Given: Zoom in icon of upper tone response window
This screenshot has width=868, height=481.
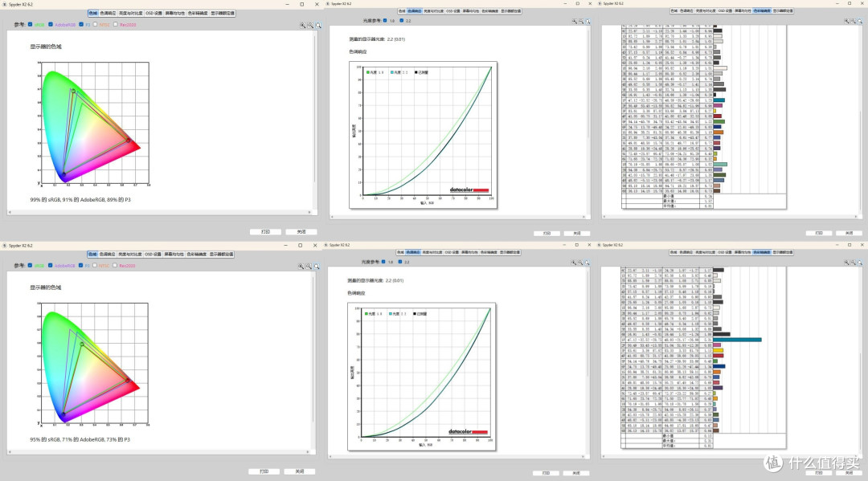Looking at the screenshot, I should click(574, 22).
